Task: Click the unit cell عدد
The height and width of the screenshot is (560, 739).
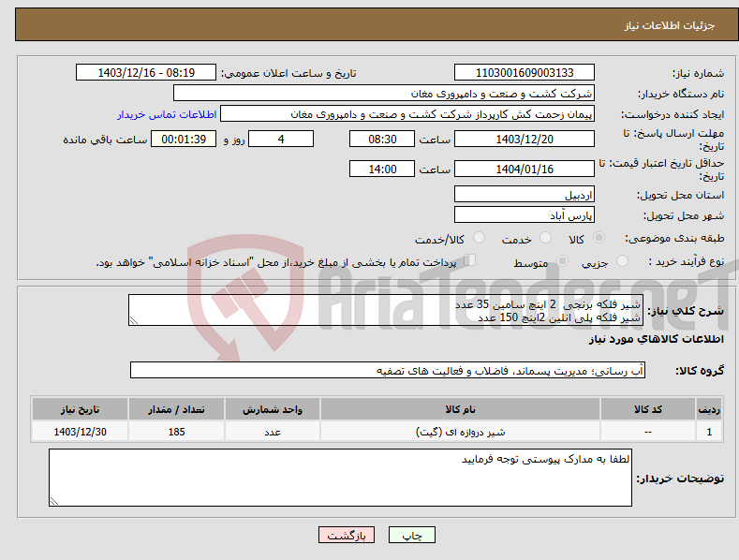Action: point(273,432)
